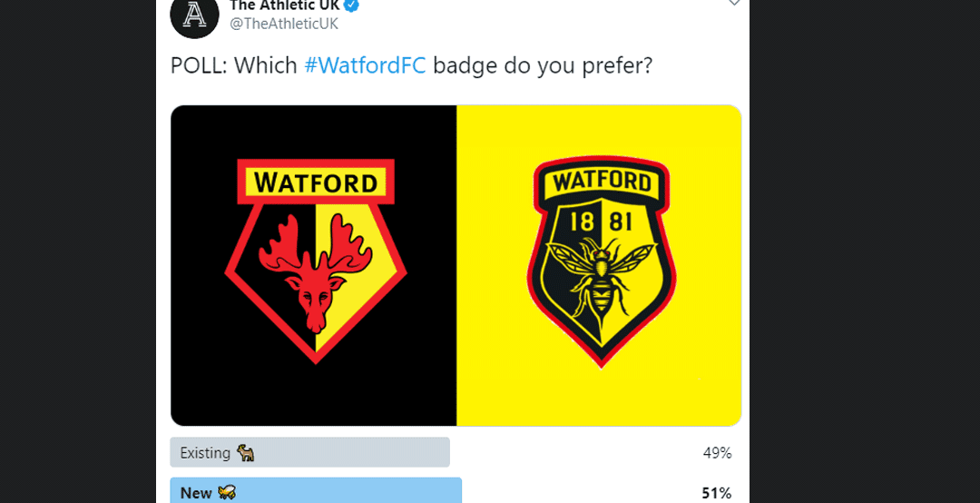The height and width of the screenshot is (503, 980).
Task: Click the tweet text "badge do you prefer?"
Action: (x=543, y=67)
